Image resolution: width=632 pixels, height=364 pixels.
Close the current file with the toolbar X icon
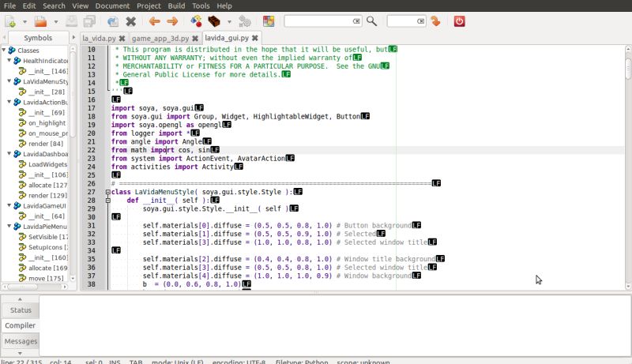[x=130, y=21]
